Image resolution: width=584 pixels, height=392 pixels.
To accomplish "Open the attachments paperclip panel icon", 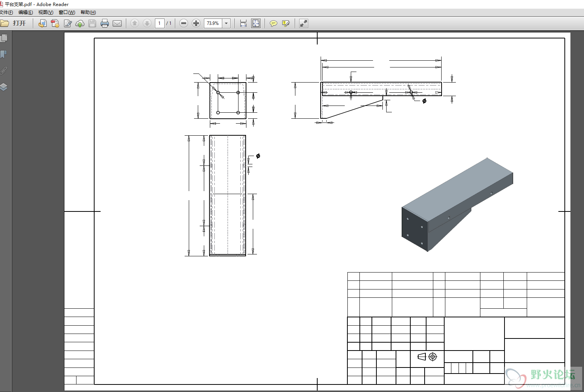I will 4,70.
